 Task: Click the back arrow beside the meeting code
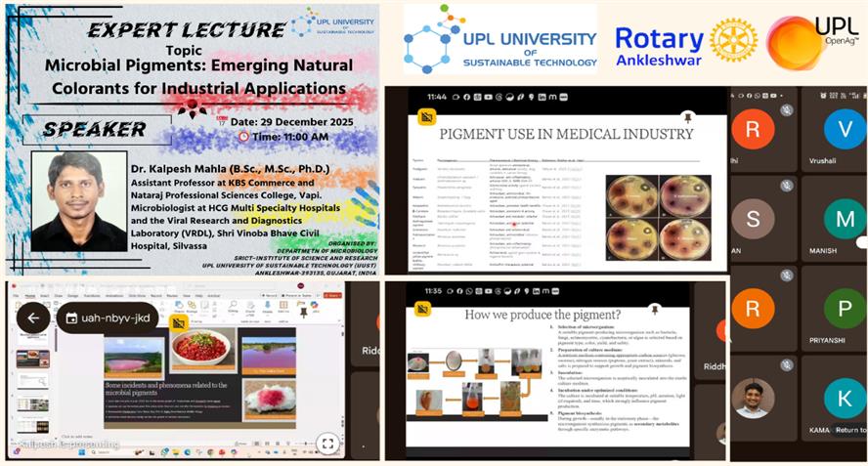tap(32, 318)
